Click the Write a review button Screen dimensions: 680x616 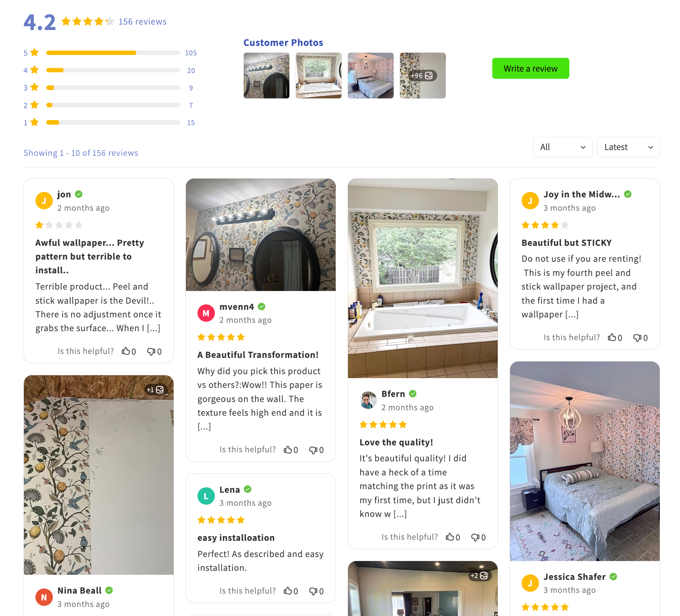(531, 68)
